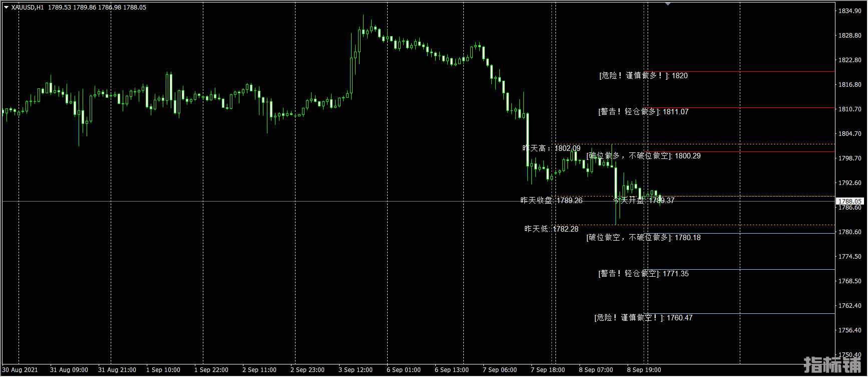Click price axis value 1804.70
This screenshot has height=377, width=868.
coord(850,134)
